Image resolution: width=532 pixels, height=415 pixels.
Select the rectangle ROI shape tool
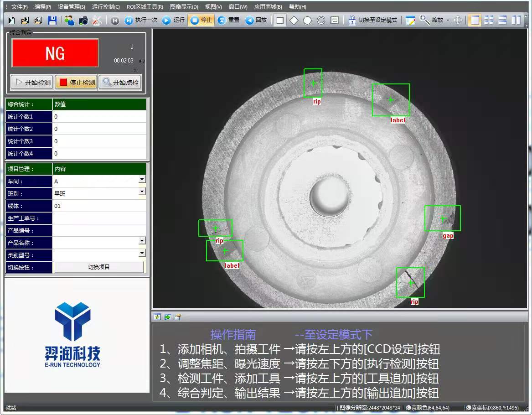coord(280,21)
